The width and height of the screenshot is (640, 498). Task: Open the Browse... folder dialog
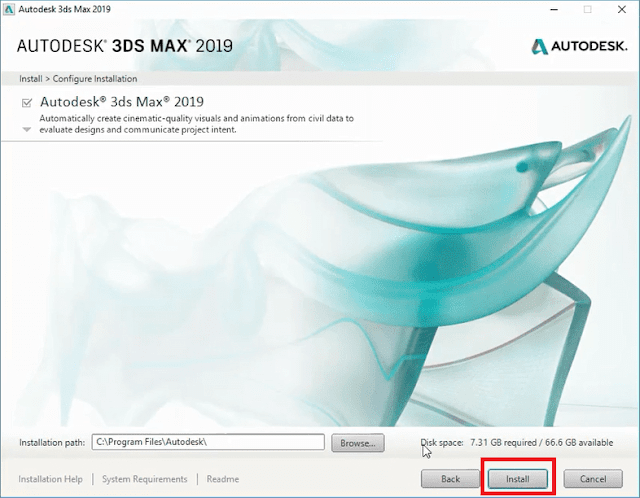click(x=358, y=443)
